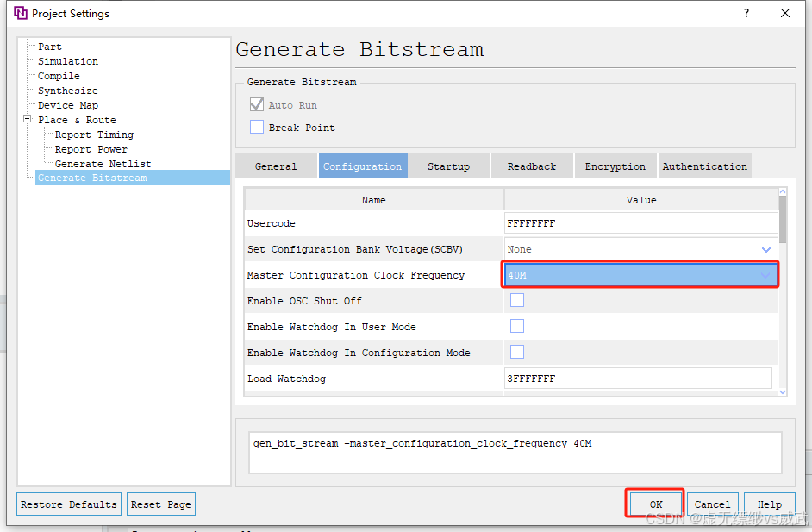Viewport: 812px width, 532px height.
Task: Select Synthesize in the settings tree
Action: 68,91
